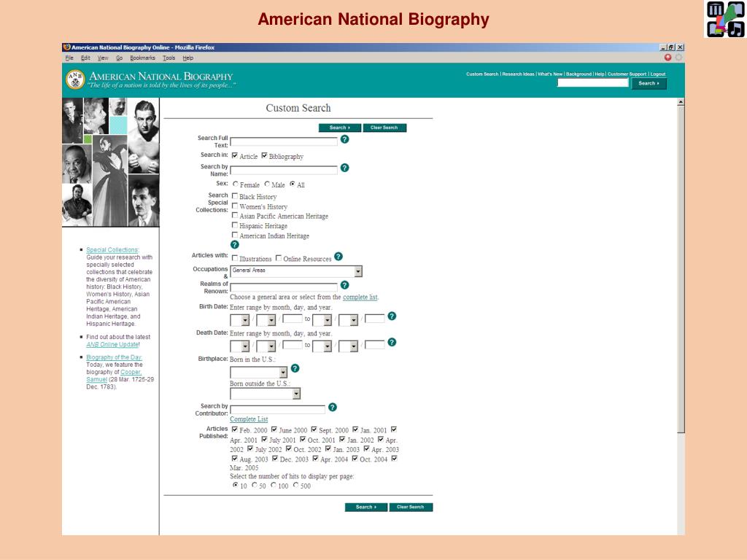Open Biography of the Day link
Screen dimensions: 747x560
tap(114, 357)
